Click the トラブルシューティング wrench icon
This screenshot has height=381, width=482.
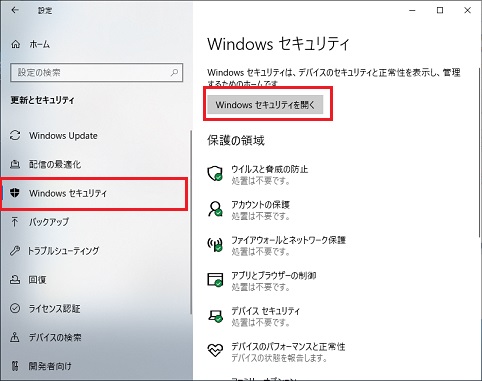point(15,250)
